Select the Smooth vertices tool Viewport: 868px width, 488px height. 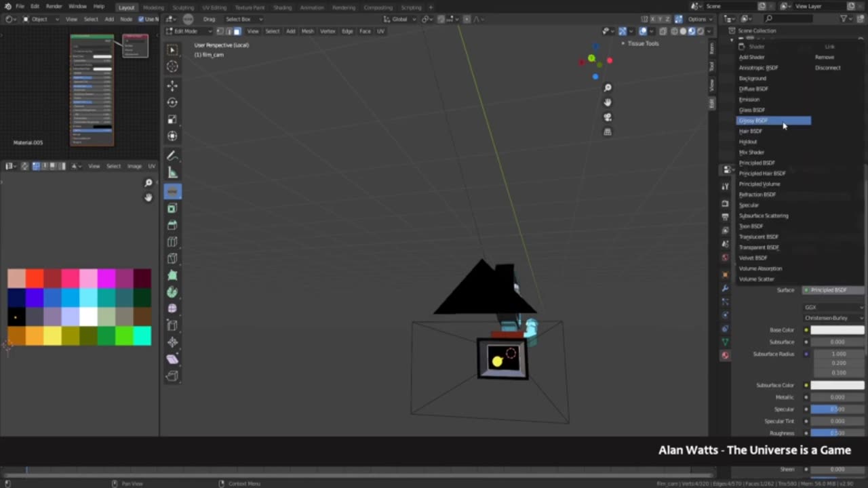(172, 308)
